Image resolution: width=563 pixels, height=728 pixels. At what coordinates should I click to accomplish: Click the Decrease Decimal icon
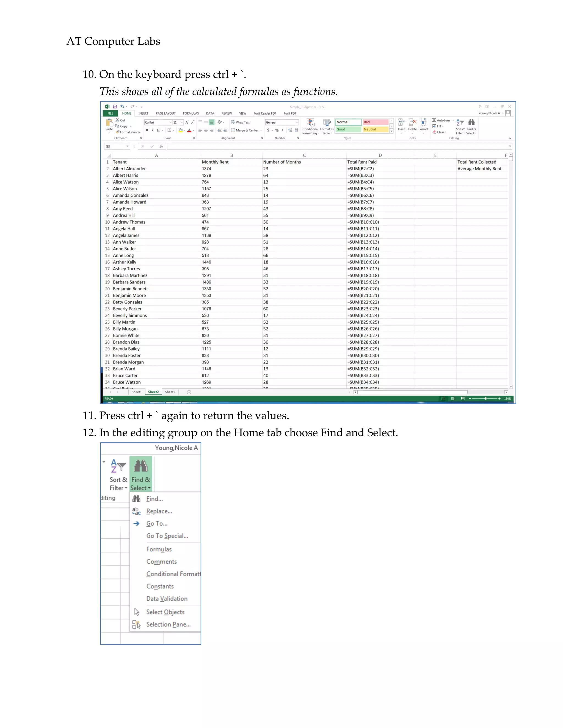(x=296, y=130)
